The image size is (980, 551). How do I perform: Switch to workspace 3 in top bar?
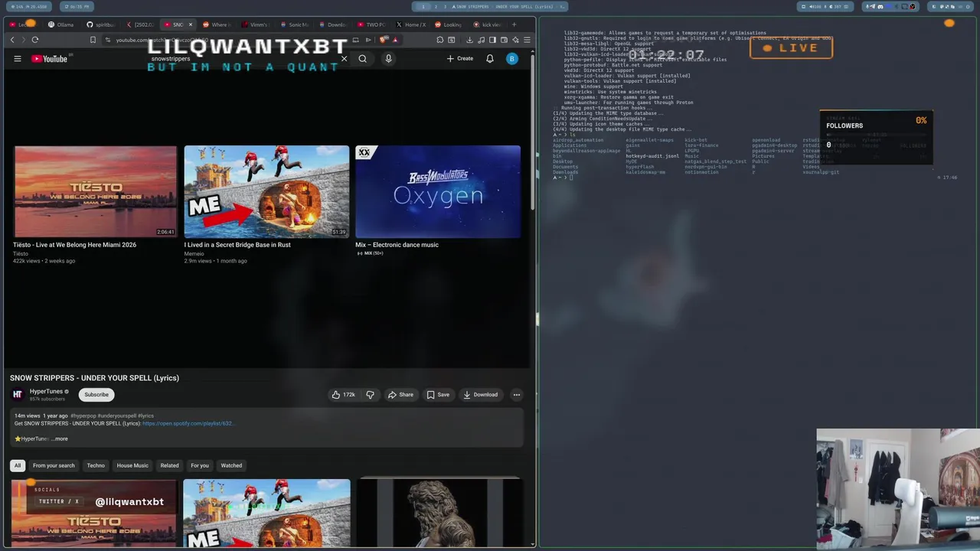click(445, 6)
